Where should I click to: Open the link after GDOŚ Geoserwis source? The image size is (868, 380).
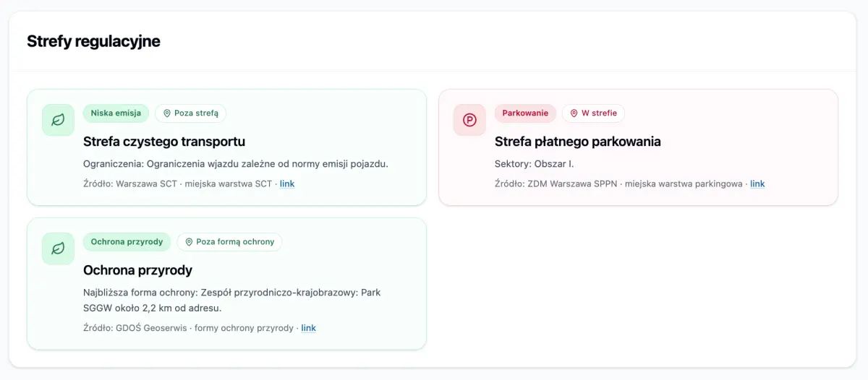[x=309, y=328]
